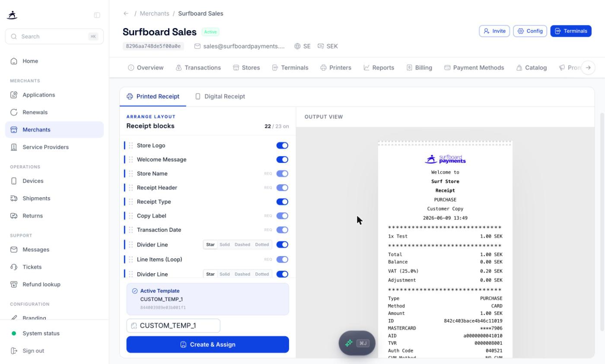Click the Home icon in sidebar
Viewport: 605px width, 364px height.
14,61
